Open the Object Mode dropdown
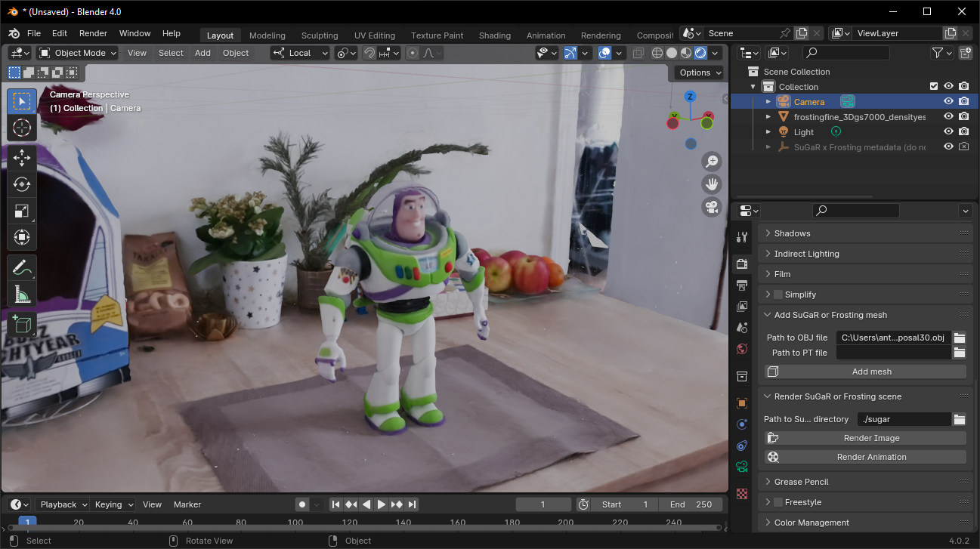Viewport: 980px width, 549px height. coord(78,53)
